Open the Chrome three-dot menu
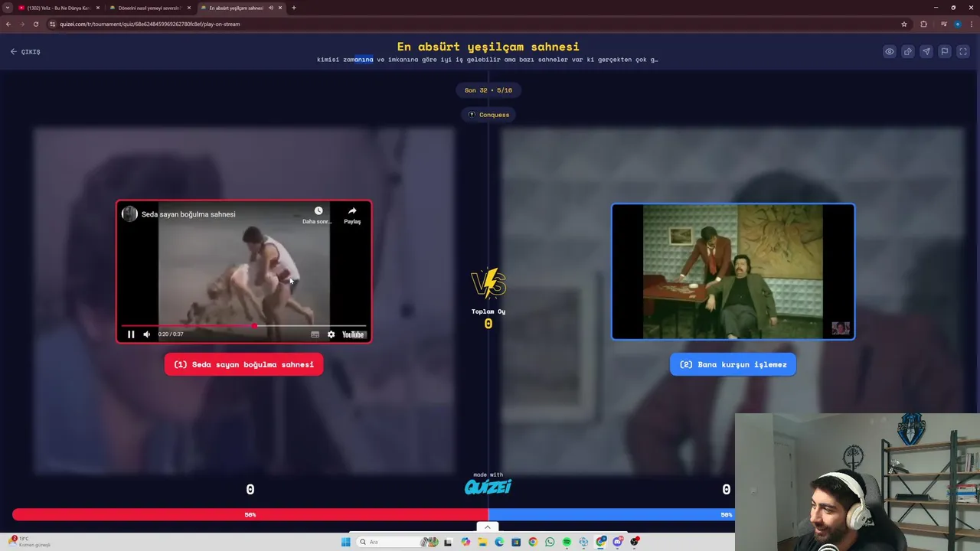Screen dimensions: 980x551 click(972, 24)
